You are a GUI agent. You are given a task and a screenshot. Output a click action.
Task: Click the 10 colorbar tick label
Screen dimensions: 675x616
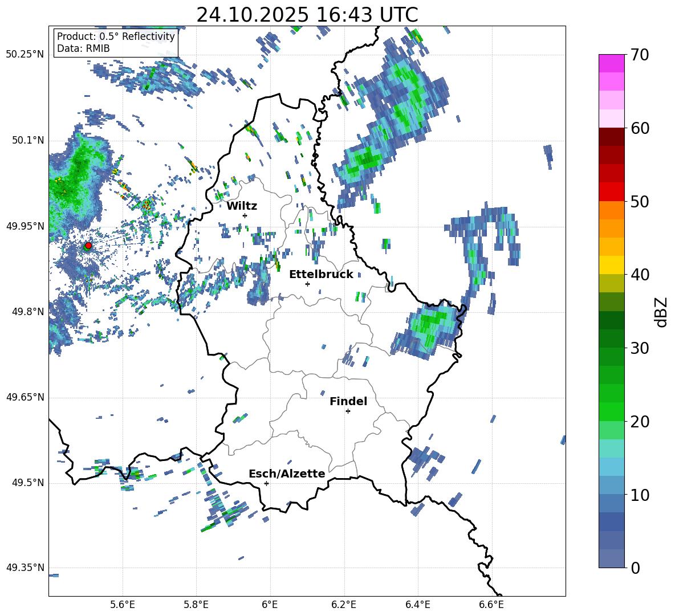[639, 495]
